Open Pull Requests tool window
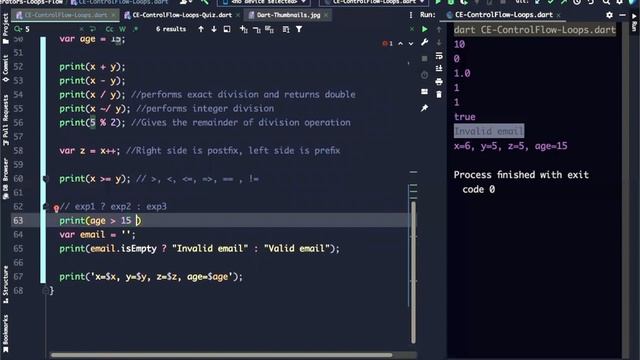 pos(5,120)
